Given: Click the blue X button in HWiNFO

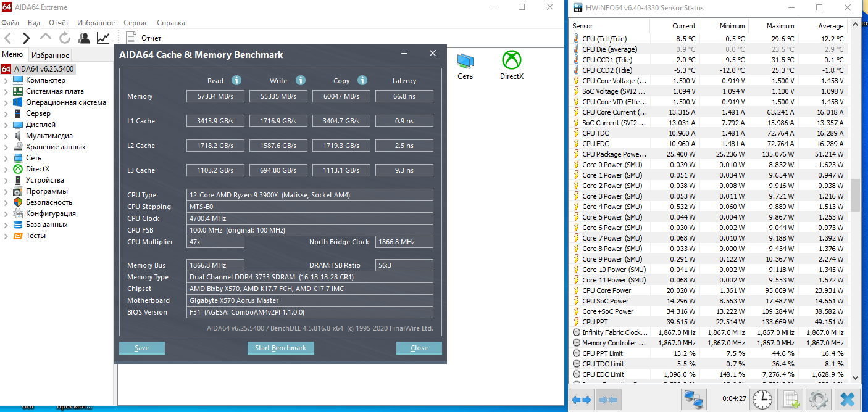Looking at the screenshot, I should [848, 399].
